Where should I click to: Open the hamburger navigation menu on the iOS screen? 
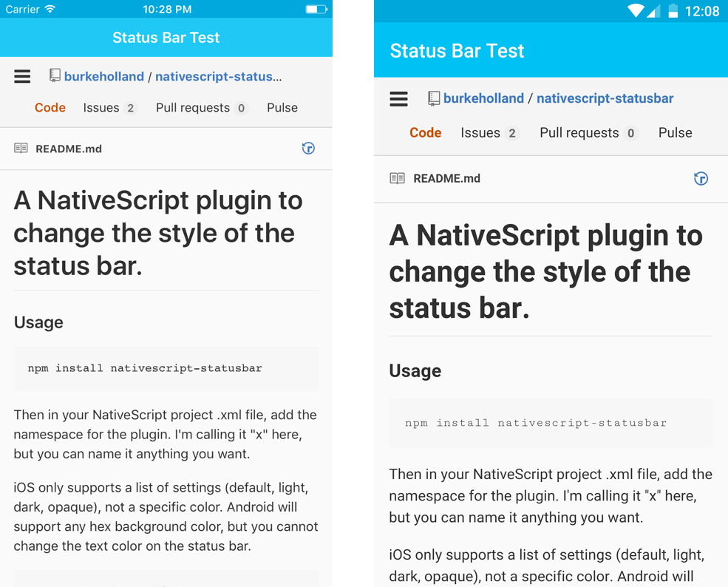coord(22,75)
